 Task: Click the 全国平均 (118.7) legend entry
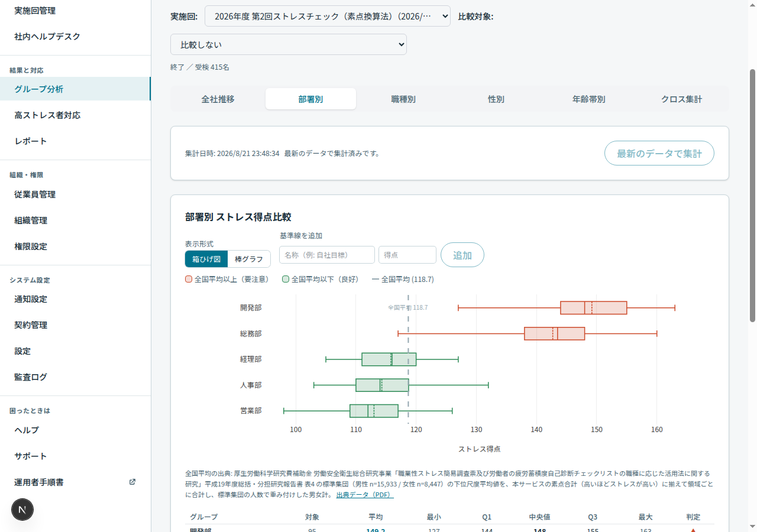coord(403,279)
